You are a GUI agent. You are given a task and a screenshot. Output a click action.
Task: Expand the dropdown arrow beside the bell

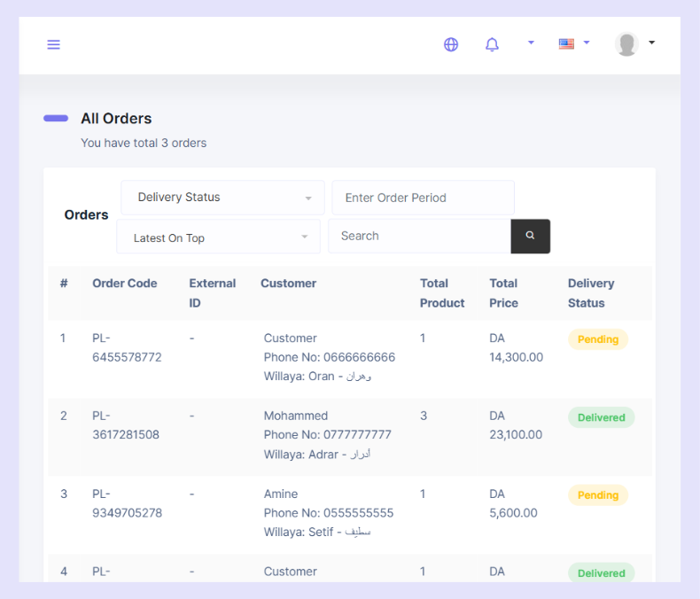coord(531,43)
